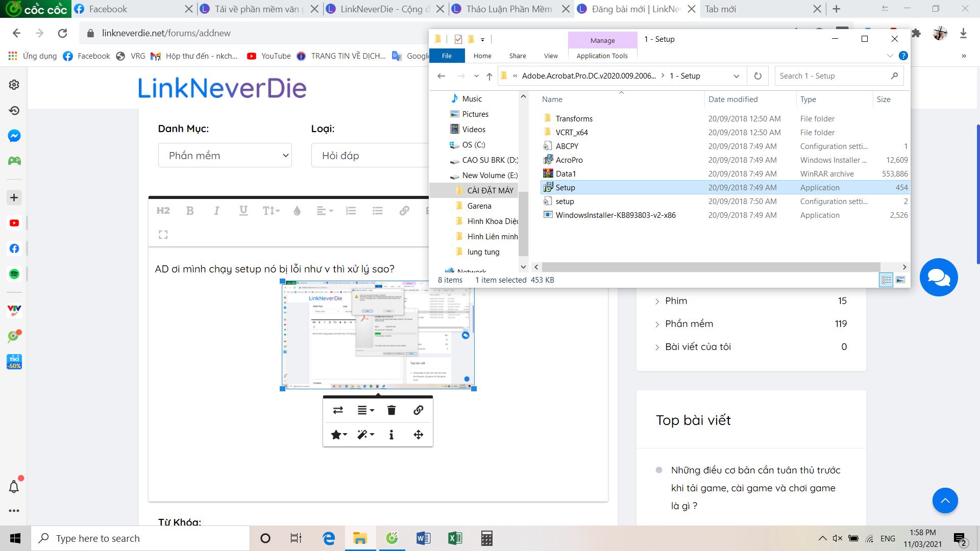The height and width of the screenshot is (551, 980).
Task: Expand the Phim category section
Action: pyautogui.click(x=657, y=300)
